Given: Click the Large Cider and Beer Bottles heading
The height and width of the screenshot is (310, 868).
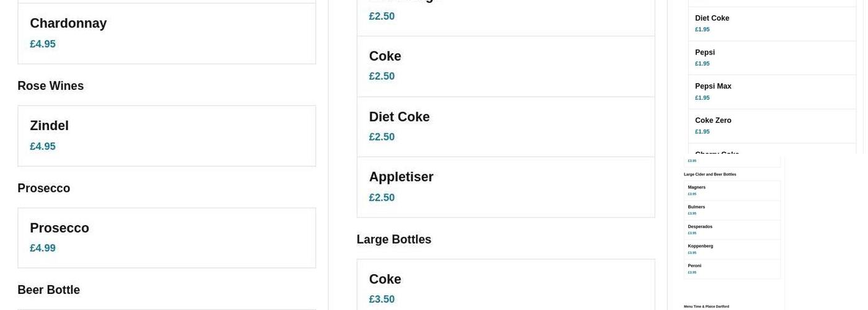Looking at the screenshot, I should 710,175.
